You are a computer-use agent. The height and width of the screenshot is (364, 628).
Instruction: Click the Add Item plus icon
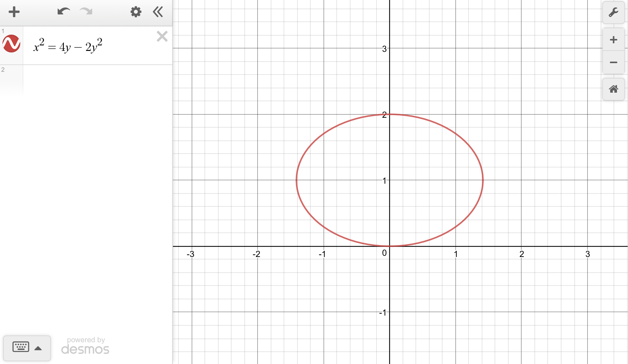(x=14, y=12)
